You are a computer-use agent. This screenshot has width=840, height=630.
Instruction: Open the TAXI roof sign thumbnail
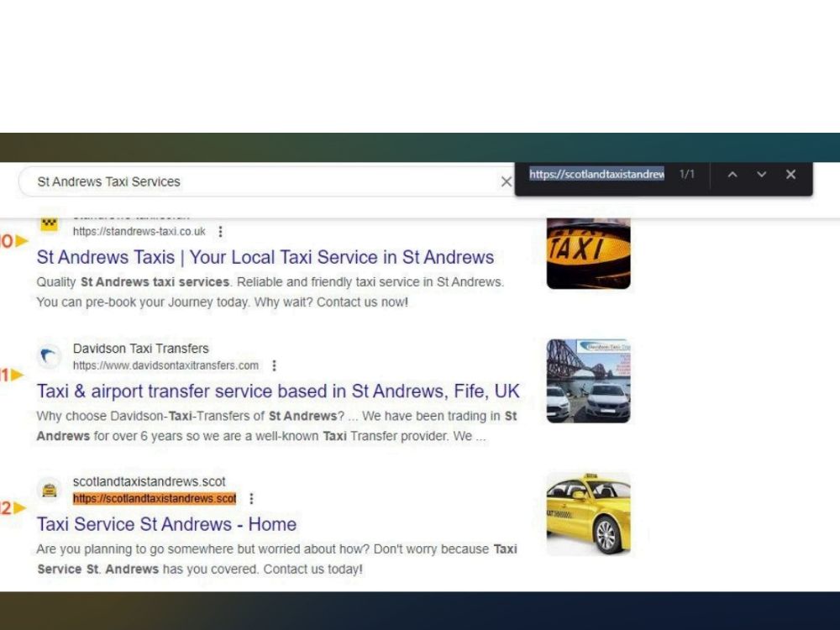[588, 254]
